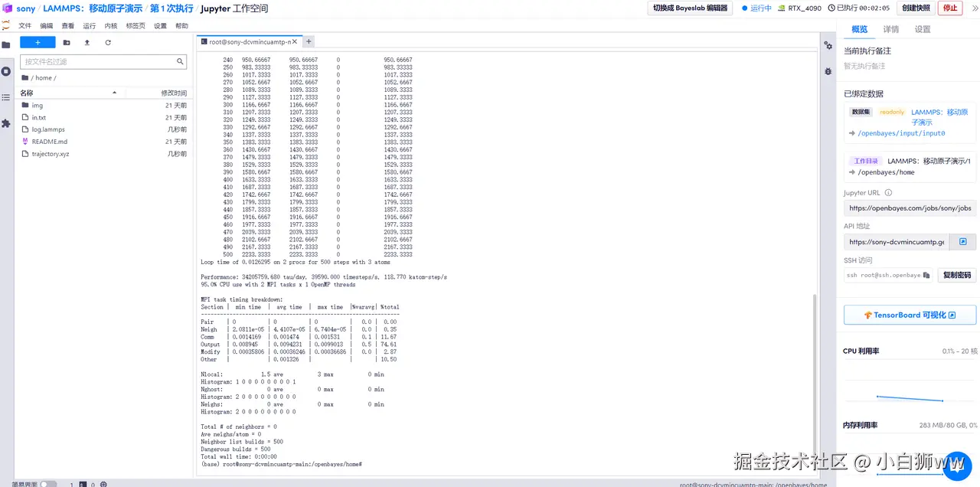Image resolution: width=980 pixels, height=487 pixels.
Task: Create a new folder with toolbar icon
Action: point(67,43)
